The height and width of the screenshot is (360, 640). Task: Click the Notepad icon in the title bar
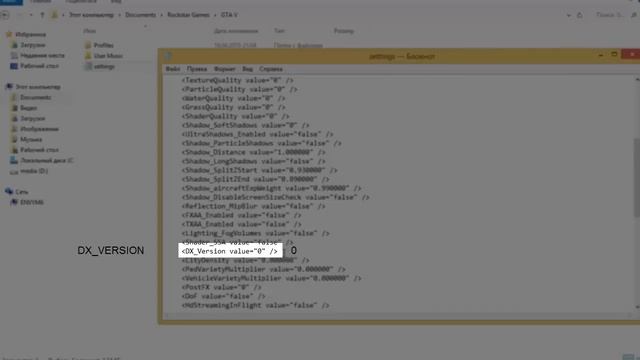[168, 56]
